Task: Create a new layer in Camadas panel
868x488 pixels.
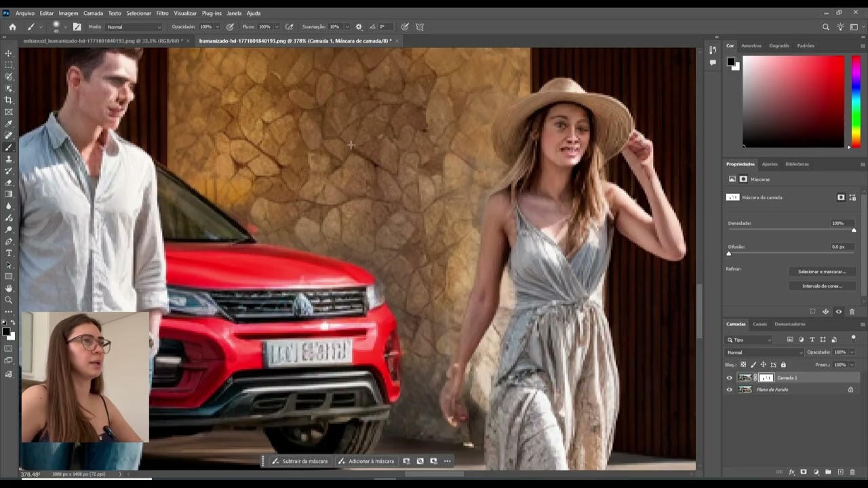Action: pos(840,472)
